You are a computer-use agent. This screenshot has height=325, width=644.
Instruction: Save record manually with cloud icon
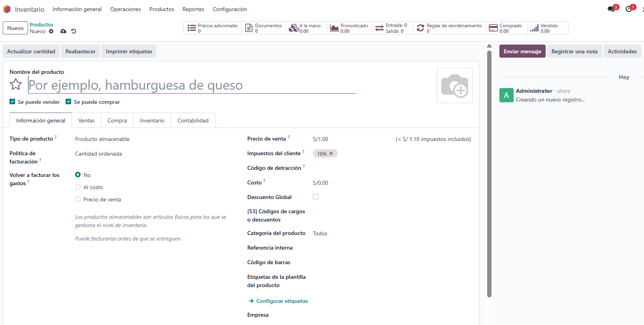[63, 31]
